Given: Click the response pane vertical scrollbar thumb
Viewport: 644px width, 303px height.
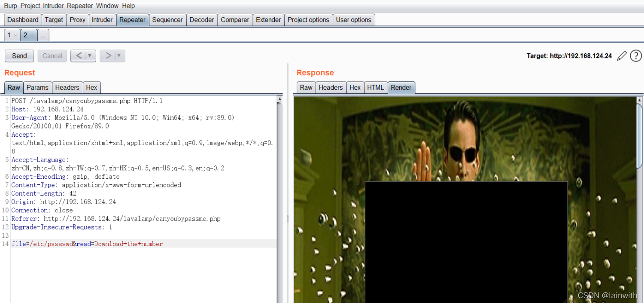Looking at the screenshot, I should tap(639, 136).
